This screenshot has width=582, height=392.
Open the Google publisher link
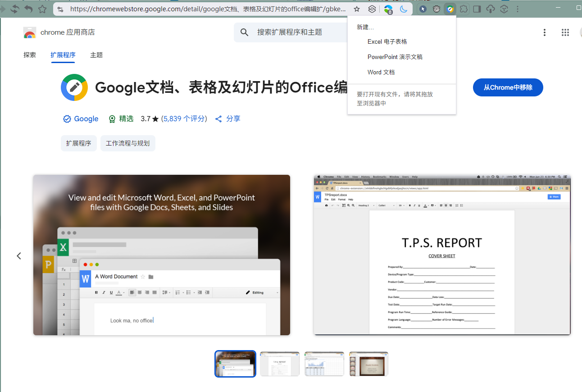click(81, 119)
